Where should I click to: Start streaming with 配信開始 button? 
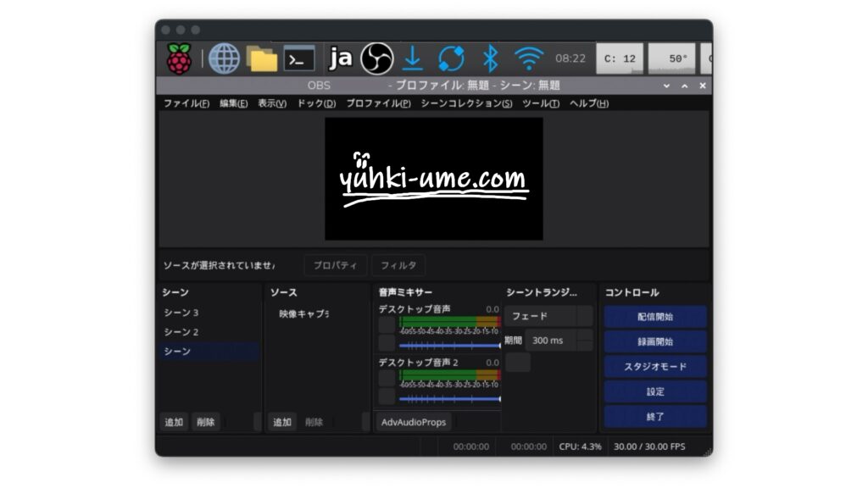(655, 317)
